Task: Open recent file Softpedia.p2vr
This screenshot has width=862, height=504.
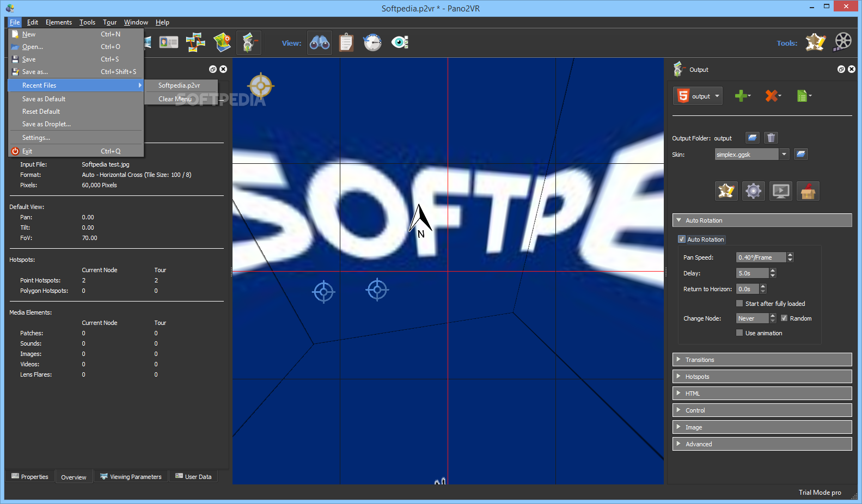Action: coord(181,85)
